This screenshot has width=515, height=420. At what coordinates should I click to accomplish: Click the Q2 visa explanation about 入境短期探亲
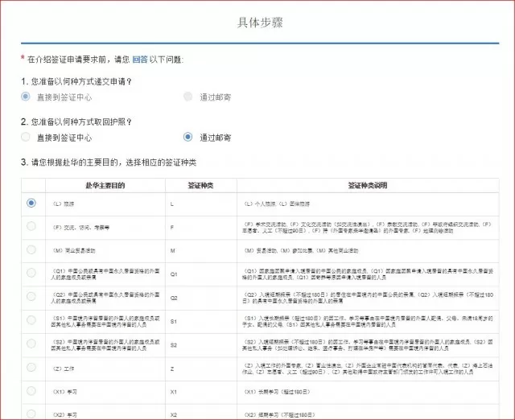[x=368, y=298]
